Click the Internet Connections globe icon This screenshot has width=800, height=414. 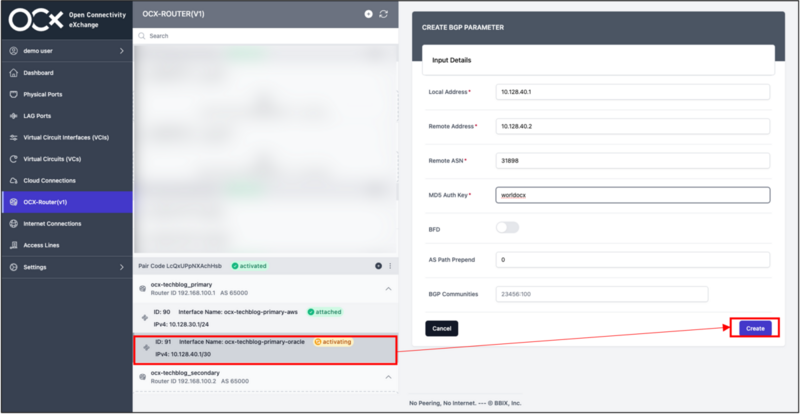point(14,224)
